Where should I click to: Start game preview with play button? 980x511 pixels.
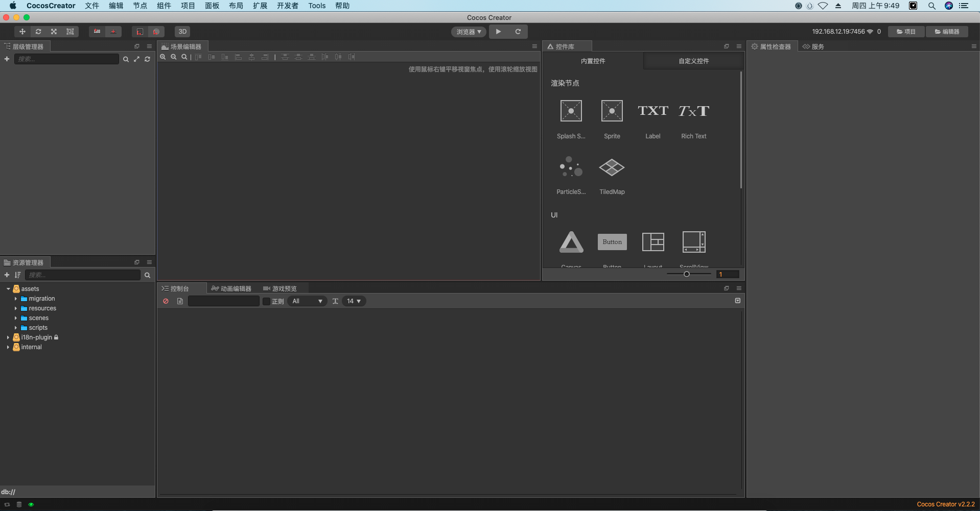[498, 32]
